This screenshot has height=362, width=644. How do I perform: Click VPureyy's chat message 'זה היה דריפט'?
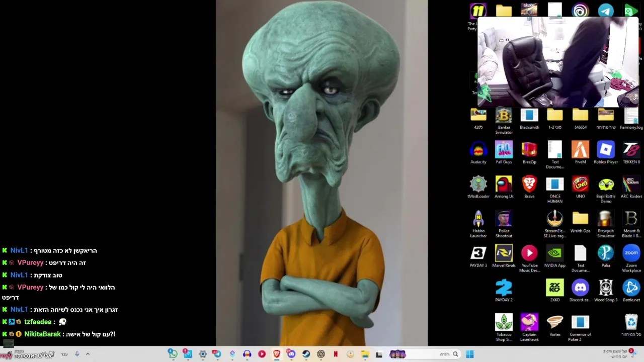(x=67, y=263)
